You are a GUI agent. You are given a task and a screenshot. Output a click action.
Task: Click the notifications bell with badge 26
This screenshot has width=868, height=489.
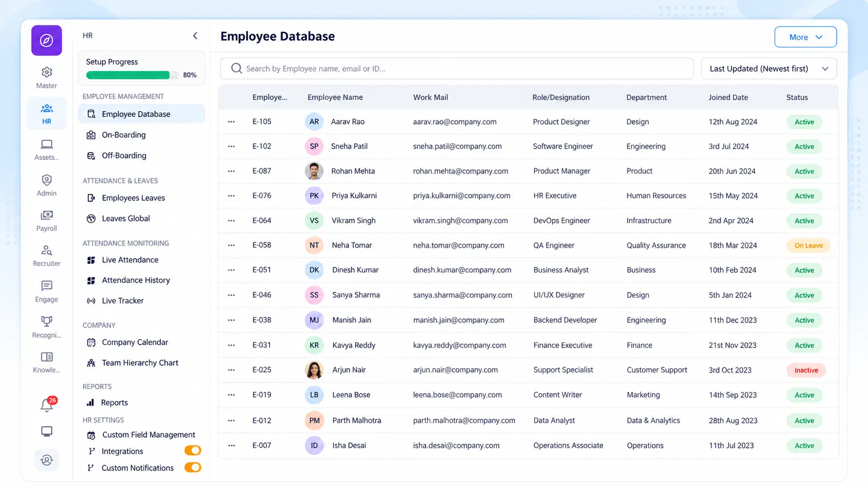(47, 404)
